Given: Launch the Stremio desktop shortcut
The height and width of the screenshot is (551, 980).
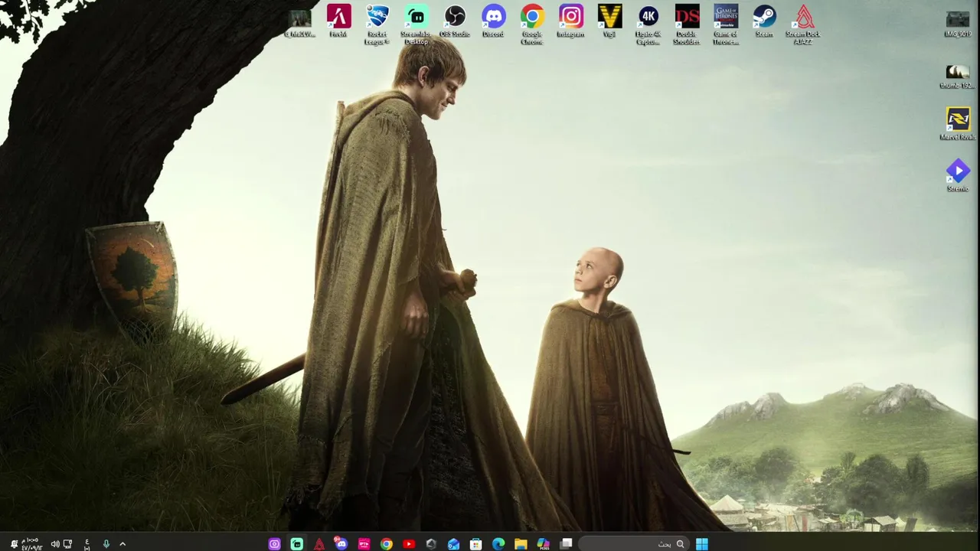Looking at the screenshot, I should click(x=958, y=175).
